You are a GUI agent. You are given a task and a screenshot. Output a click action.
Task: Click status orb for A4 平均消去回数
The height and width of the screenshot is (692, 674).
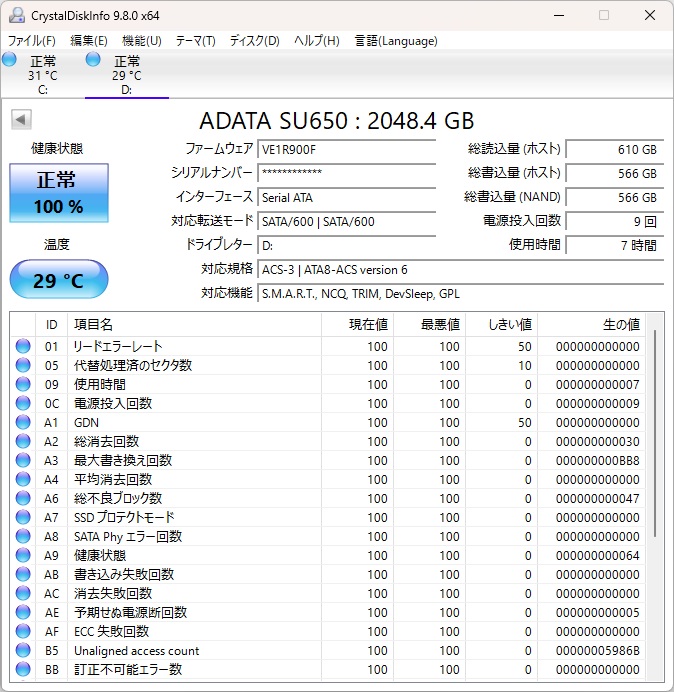pyautogui.click(x=23, y=479)
